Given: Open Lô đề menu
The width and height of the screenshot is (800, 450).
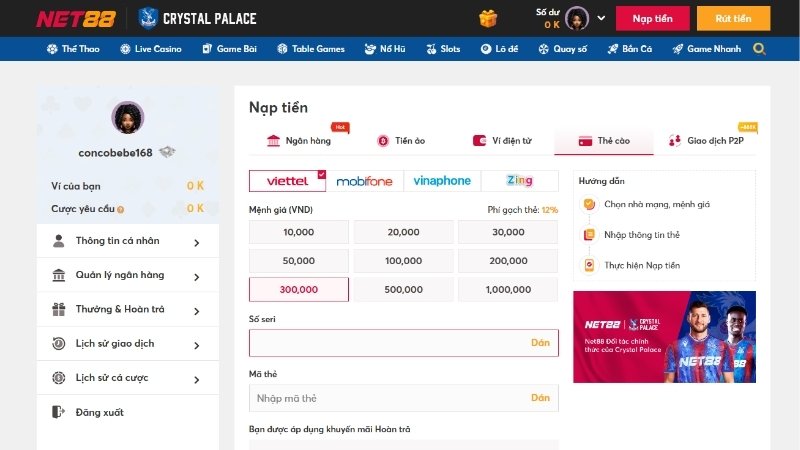Looking at the screenshot, I should click(499, 49).
